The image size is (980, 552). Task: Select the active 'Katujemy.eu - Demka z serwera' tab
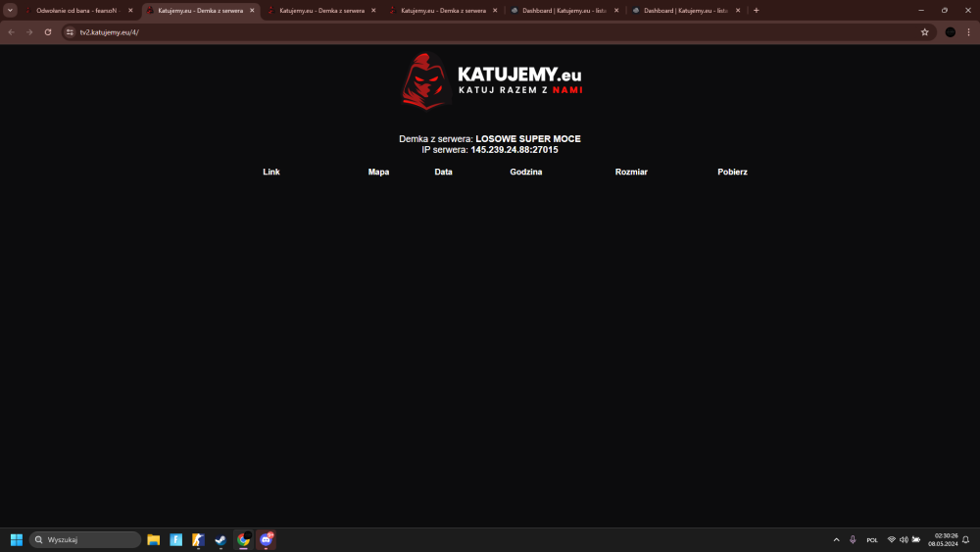[x=200, y=11]
